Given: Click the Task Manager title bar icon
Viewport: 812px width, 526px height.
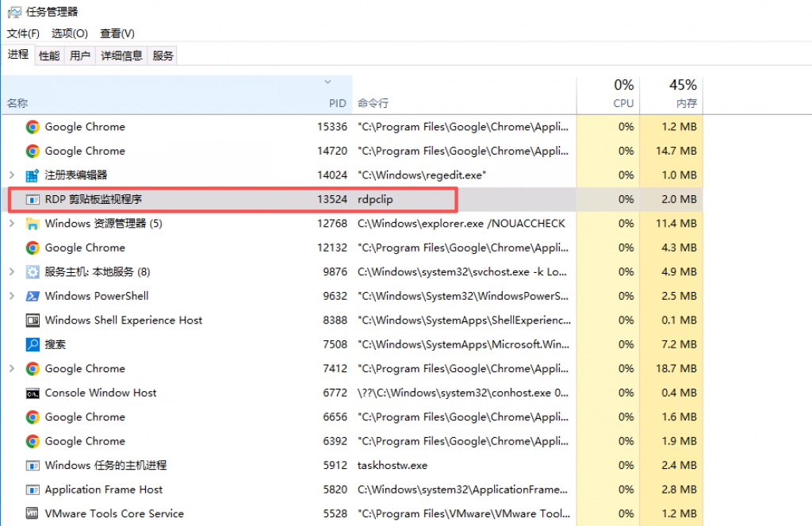Looking at the screenshot, I should pyautogui.click(x=14, y=12).
